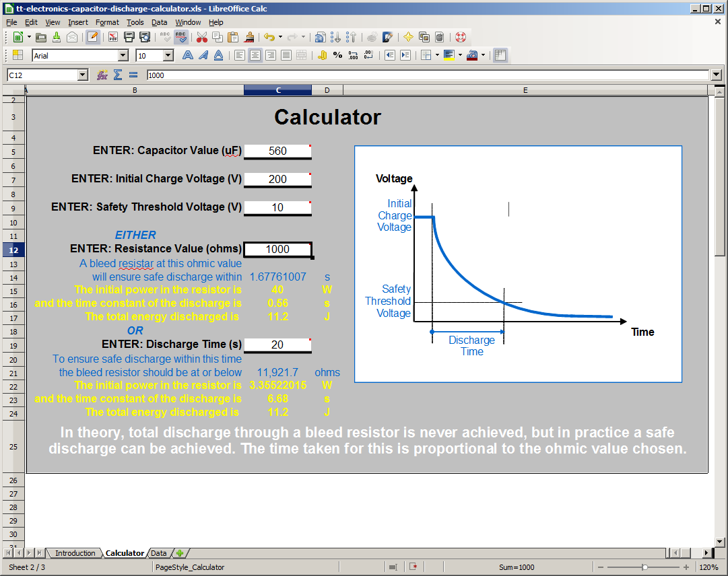728x576 pixels.
Task: Add a new sheet with plus button
Action: pyautogui.click(x=180, y=553)
